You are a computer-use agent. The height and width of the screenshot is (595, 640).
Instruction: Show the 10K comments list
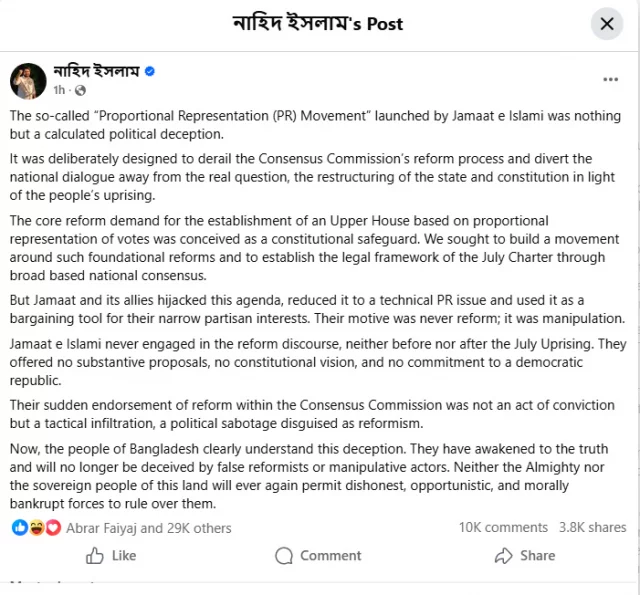(503, 527)
